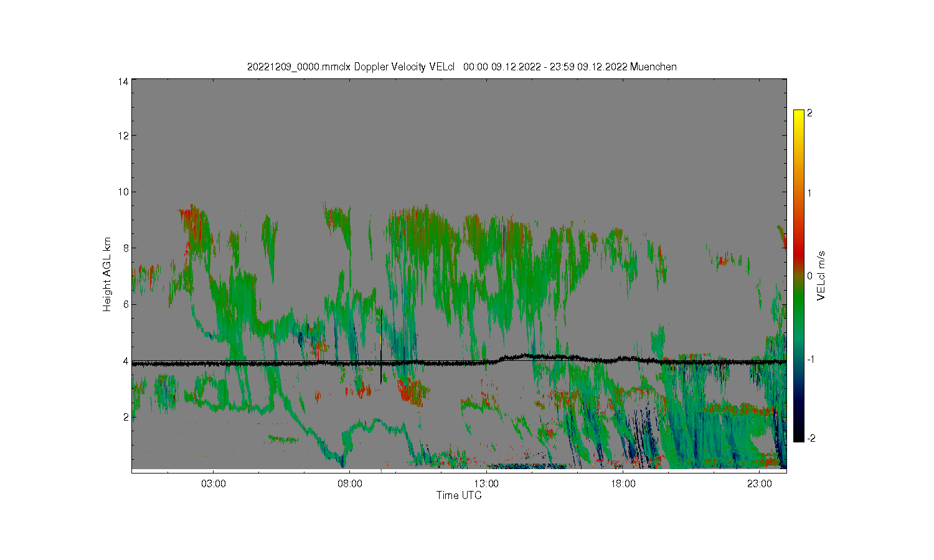The width and height of the screenshot is (934, 560).
Task: Click the 03:00 time tick label
Action: click(x=214, y=483)
